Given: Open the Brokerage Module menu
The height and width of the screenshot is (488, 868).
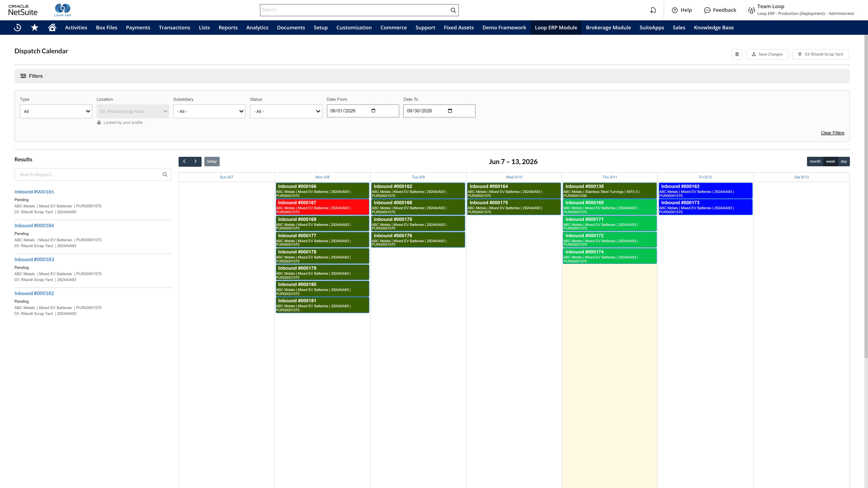Looking at the screenshot, I should pyautogui.click(x=608, y=28).
